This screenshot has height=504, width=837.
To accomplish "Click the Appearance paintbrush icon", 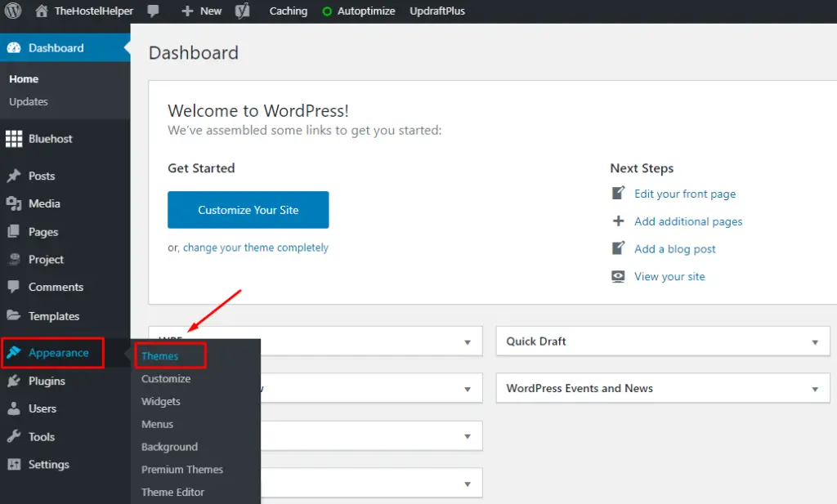I will tap(14, 352).
